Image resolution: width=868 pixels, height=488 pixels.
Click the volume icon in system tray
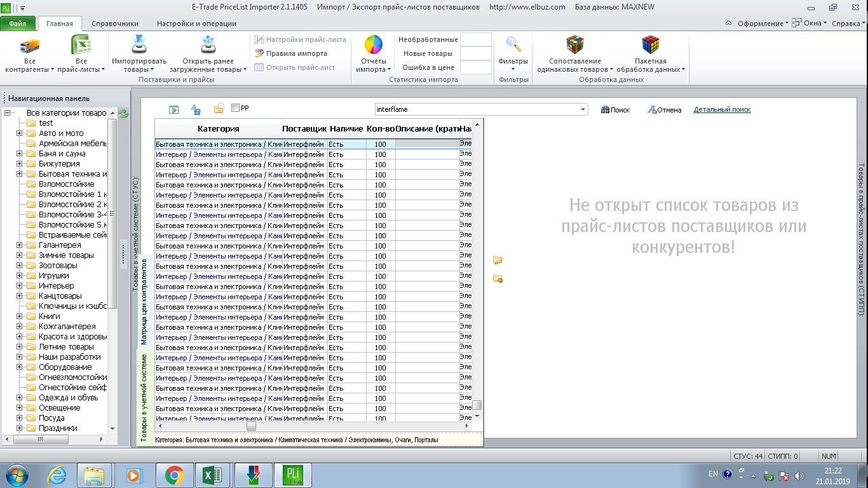(x=799, y=476)
